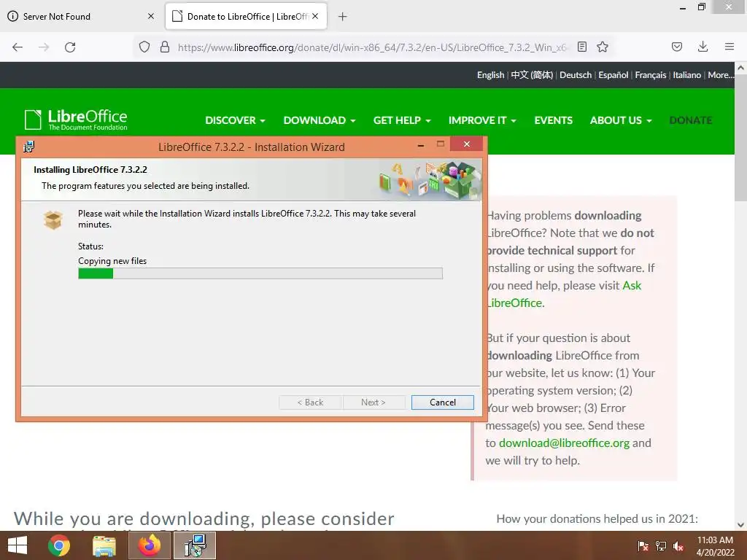
Task: Open the tracking protection shield icon
Action: pyautogui.click(x=144, y=47)
